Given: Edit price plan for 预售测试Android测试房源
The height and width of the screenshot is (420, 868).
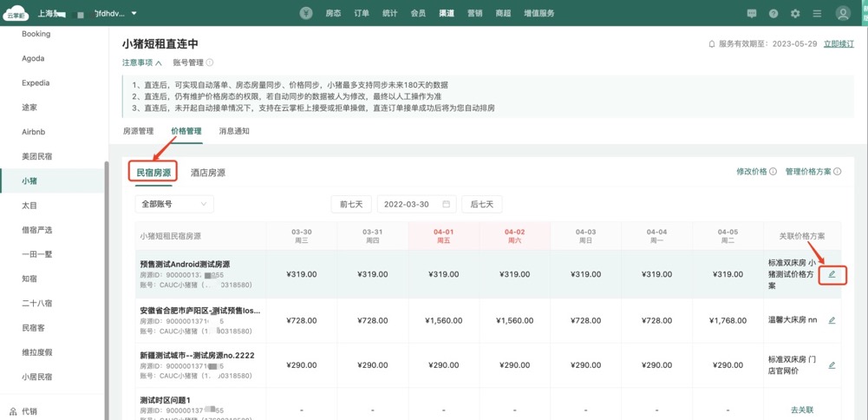Looking at the screenshot, I should [x=832, y=275].
